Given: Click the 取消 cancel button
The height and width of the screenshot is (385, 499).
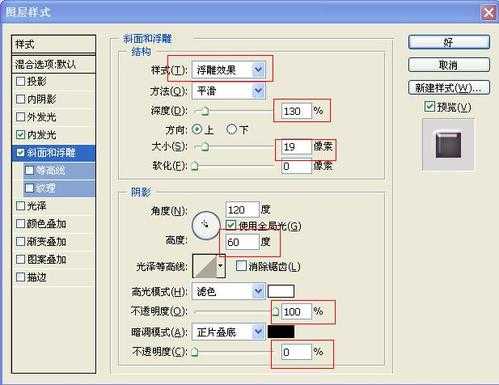Looking at the screenshot, I should pyautogui.click(x=449, y=65).
